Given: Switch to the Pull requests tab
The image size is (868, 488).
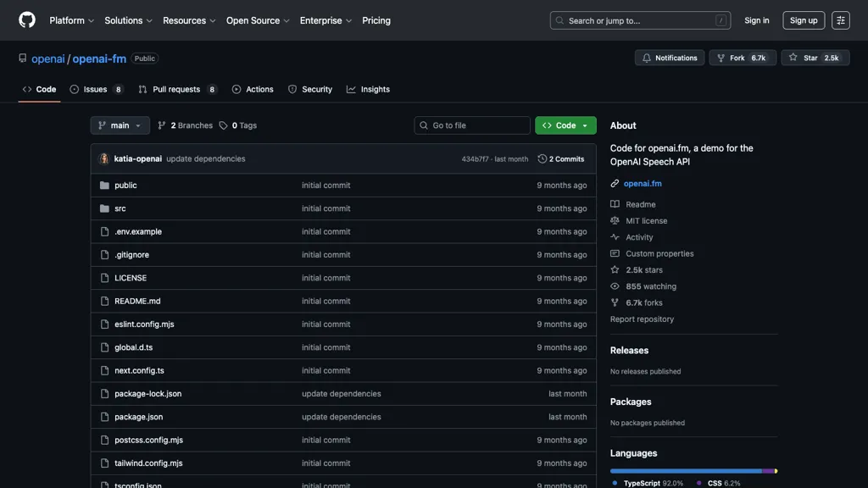Looking at the screenshot, I should click(177, 89).
